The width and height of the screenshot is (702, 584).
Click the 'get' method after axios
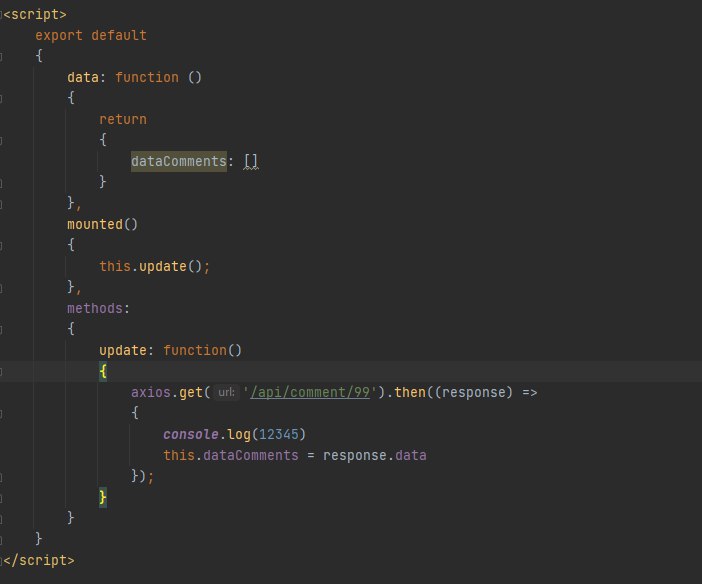[x=191, y=393]
